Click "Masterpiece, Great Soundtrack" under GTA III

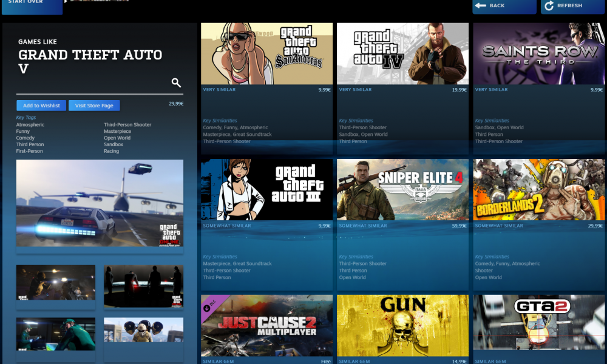point(237,264)
